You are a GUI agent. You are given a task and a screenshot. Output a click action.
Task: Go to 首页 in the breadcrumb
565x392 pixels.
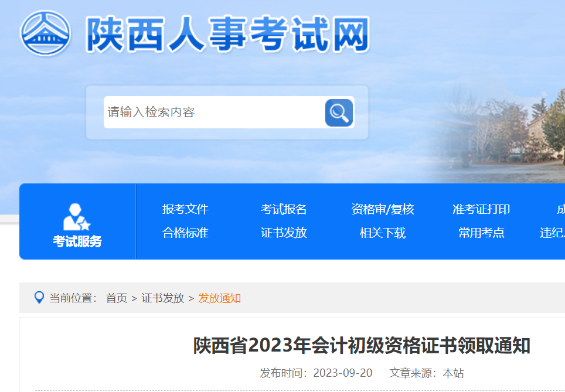pos(117,298)
